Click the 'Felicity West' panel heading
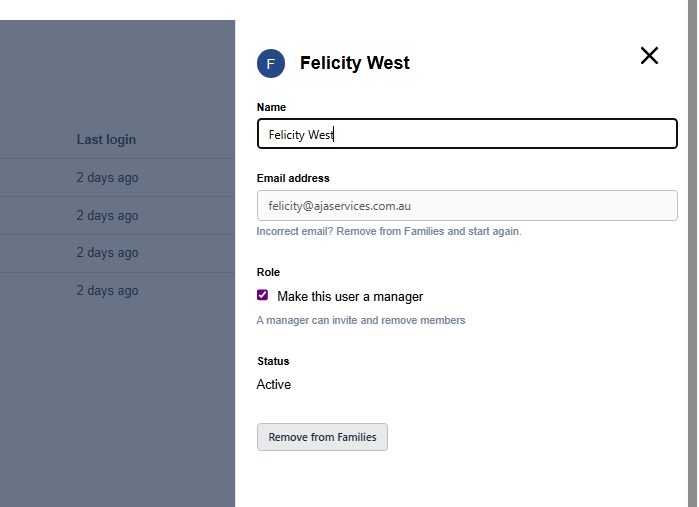Viewport: 699px width, 507px height. pos(355,63)
